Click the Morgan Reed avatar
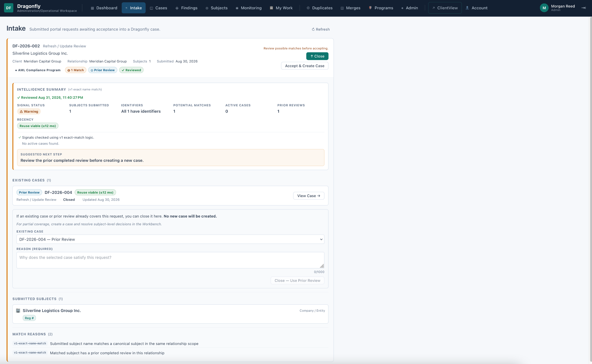 point(544,8)
